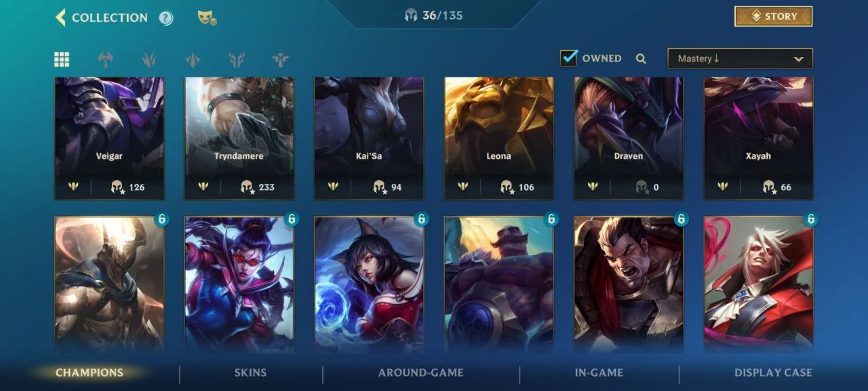Open the Leona champion card
The width and height of the screenshot is (868, 391).
(x=498, y=138)
